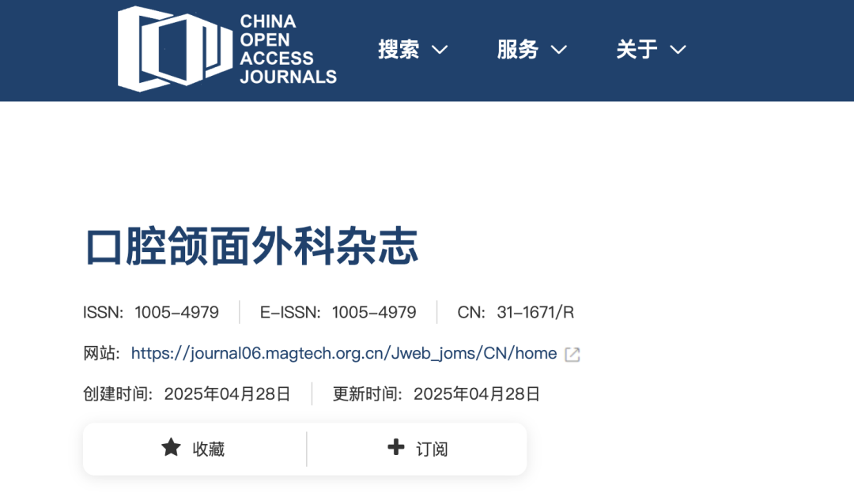Click the ISSN number 1005-4979
The width and height of the screenshot is (854, 504).
click(x=176, y=312)
